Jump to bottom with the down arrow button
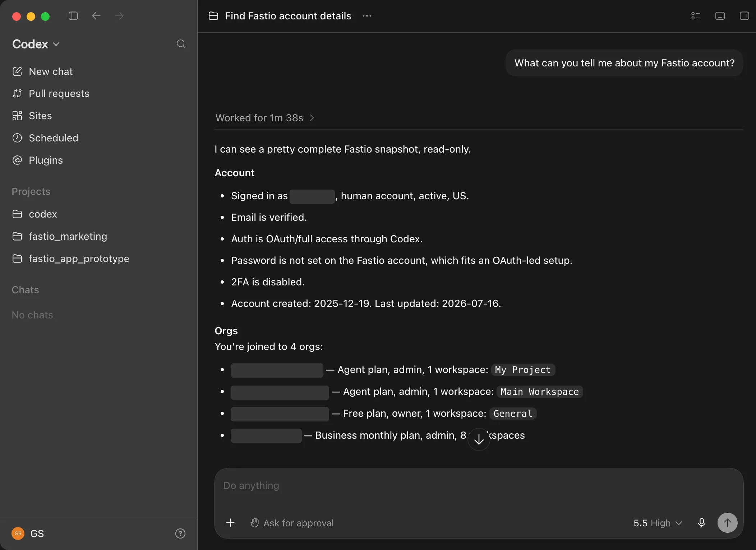 [479, 439]
